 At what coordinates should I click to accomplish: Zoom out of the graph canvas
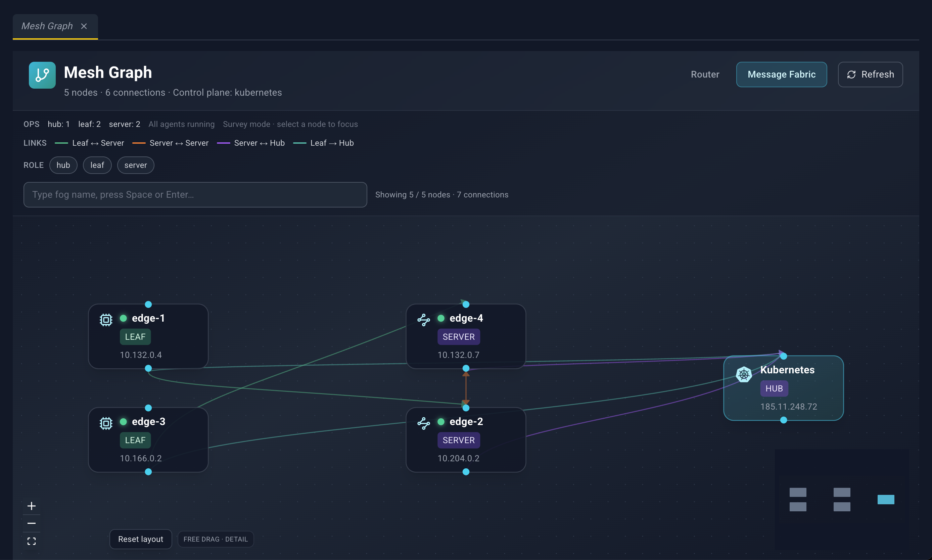point(32,523)
